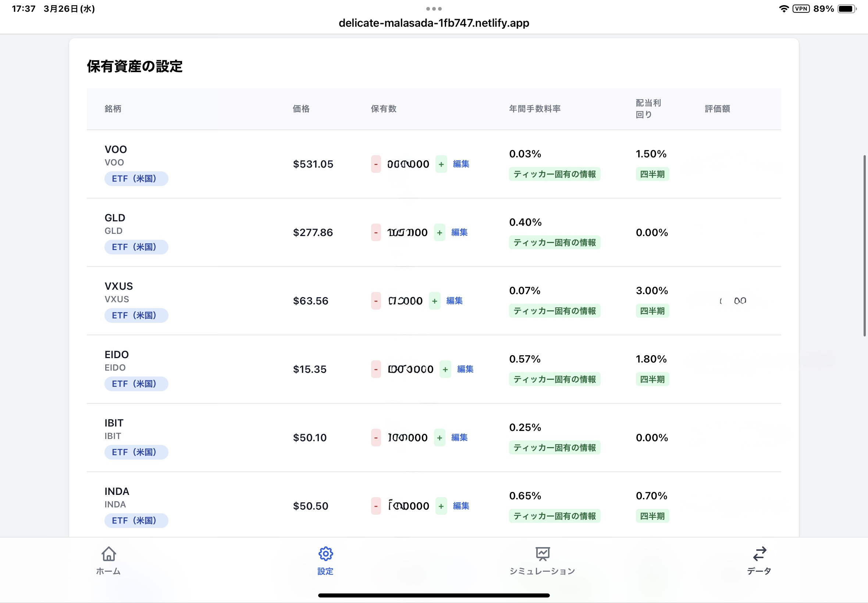
Task: Click the 保有資産の設定 heading
Action: (x=135, y=67)
